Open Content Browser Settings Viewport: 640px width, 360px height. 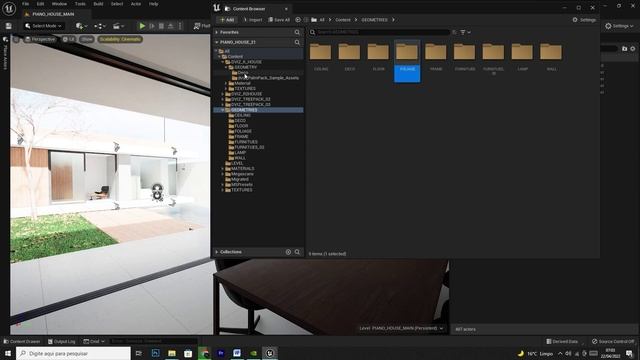584,20
